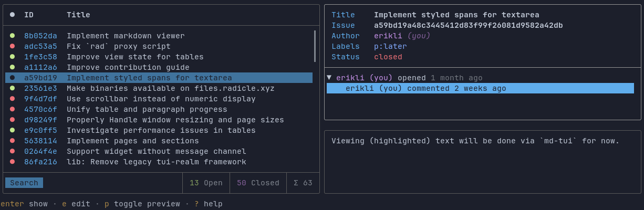Image resolution: width=644 pixels, height=210 pixels.
Task: Click the p:later label
Action: (x=390, y=46)
